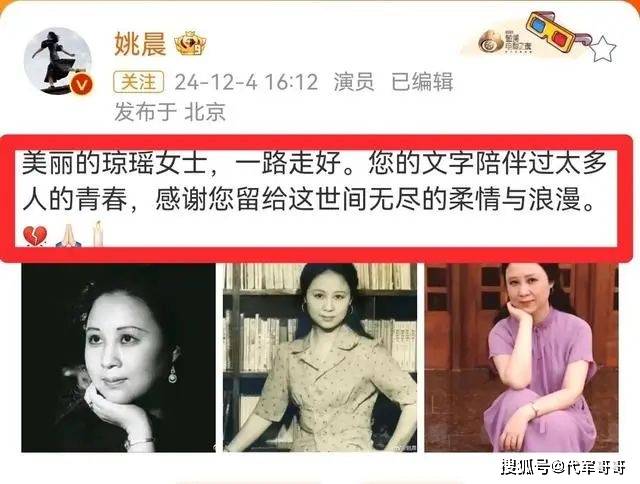
Task: Click the candle emoji
Action: (x=98, y=233)
